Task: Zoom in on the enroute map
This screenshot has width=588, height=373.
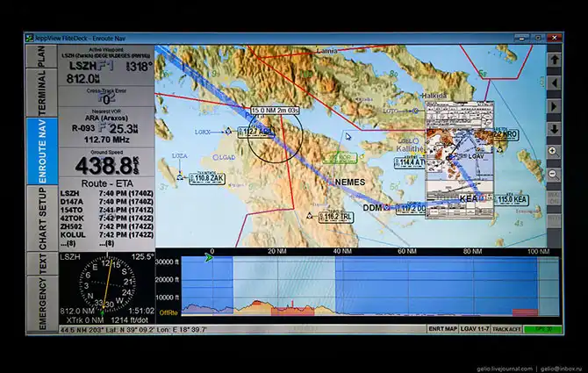Action: (554, 151)
